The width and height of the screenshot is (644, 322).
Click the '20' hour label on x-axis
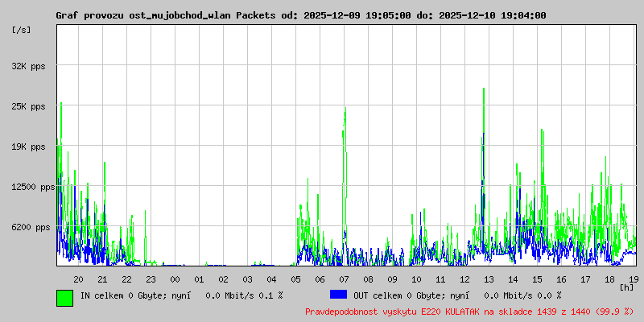click(x=78, y=279)
